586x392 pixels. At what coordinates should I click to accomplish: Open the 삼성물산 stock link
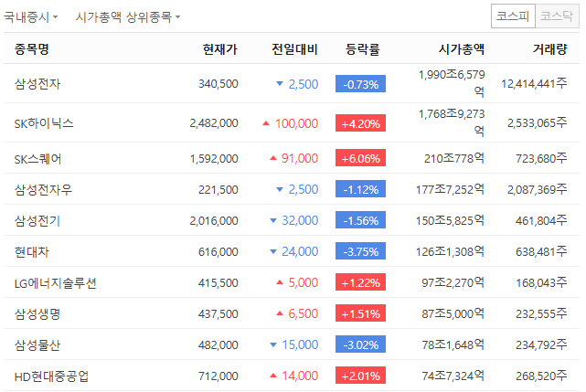coord(37,344)
